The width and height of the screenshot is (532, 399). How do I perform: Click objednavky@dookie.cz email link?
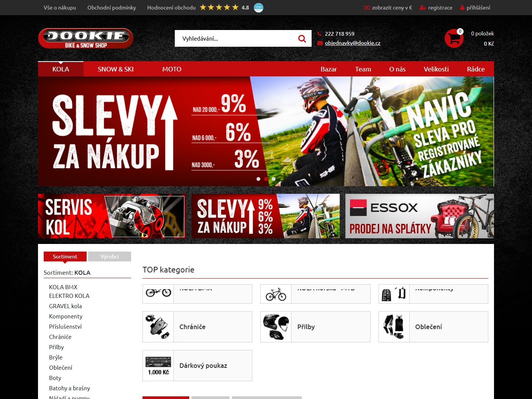pos(353,43)
